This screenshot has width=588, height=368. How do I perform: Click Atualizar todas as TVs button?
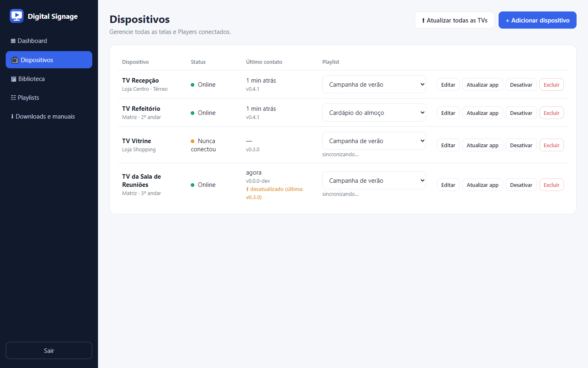[454, 20]
